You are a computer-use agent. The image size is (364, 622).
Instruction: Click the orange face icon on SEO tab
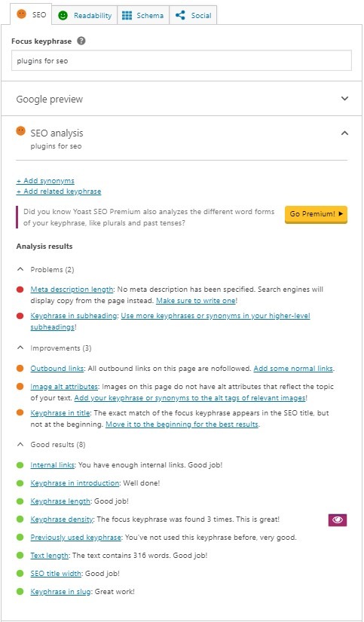tap(21, 14)
